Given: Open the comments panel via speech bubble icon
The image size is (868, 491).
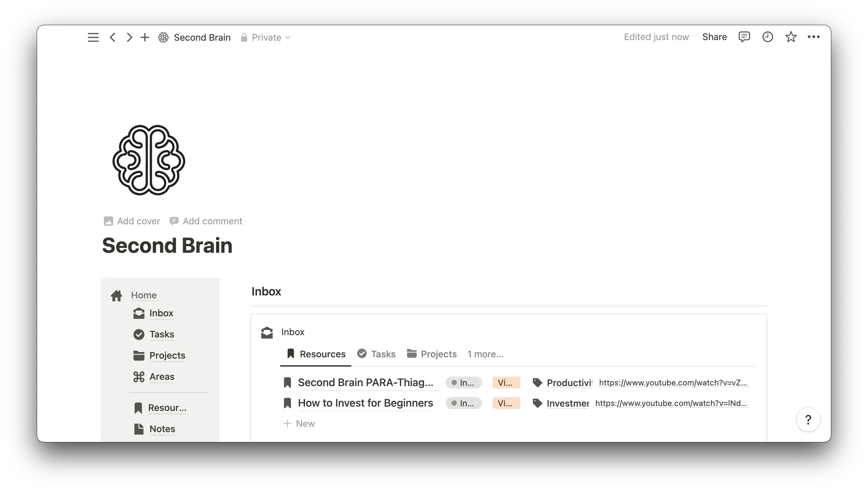Looking at the screenshot, I should 744,37.
